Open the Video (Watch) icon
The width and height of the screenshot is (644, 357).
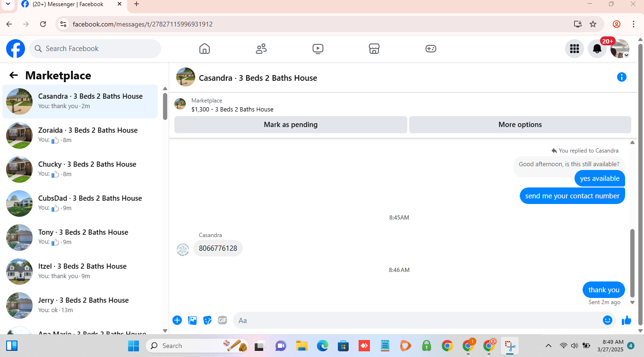click(318, 49)
